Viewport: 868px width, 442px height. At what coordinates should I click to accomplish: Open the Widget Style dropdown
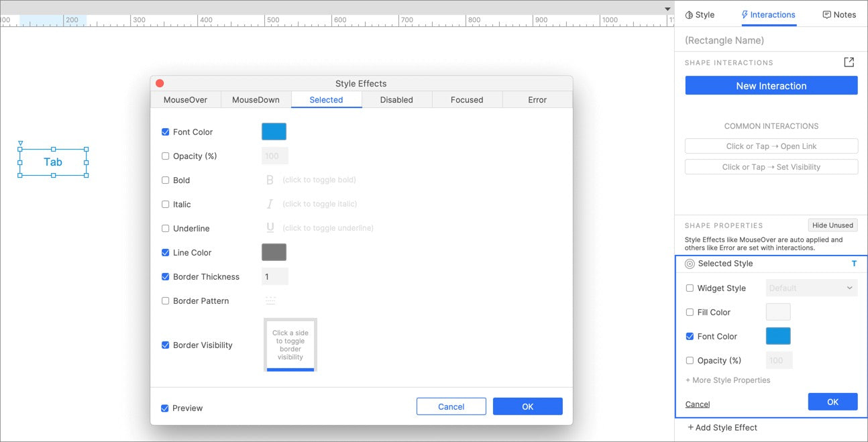pos(811,288)
